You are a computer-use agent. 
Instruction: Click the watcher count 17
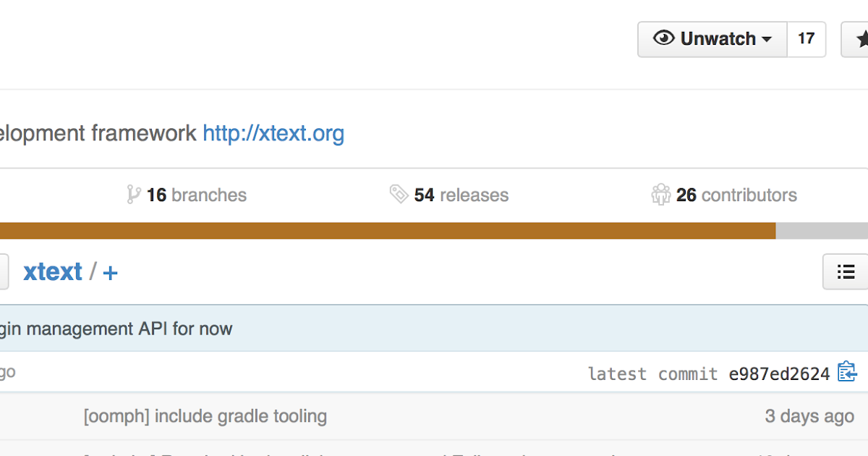click(806, 39)
